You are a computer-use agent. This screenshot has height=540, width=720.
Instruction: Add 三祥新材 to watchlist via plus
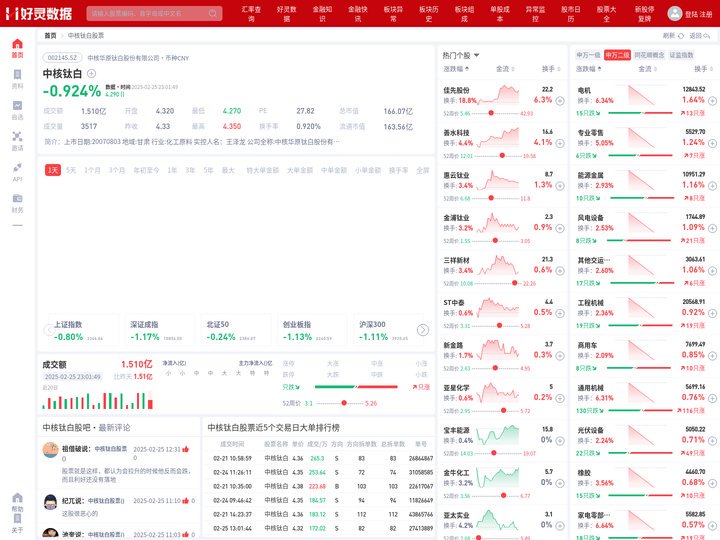pyautogui.click(x=560, y=271)
